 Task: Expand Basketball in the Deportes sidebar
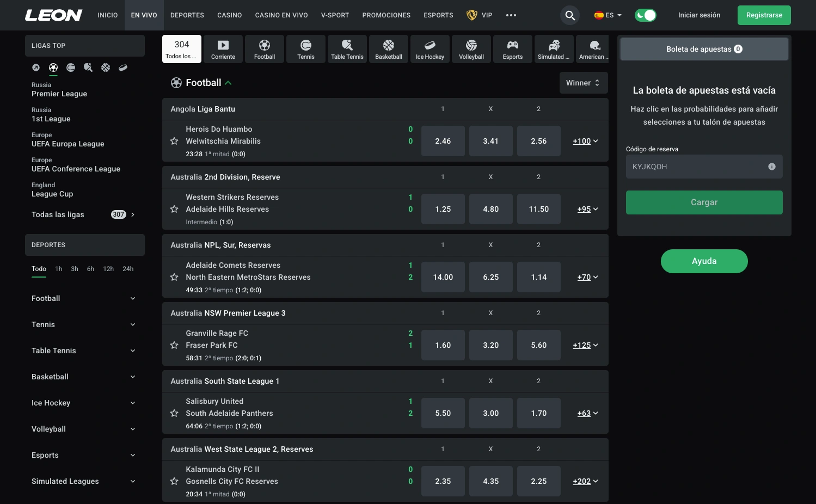pos(84,377)
